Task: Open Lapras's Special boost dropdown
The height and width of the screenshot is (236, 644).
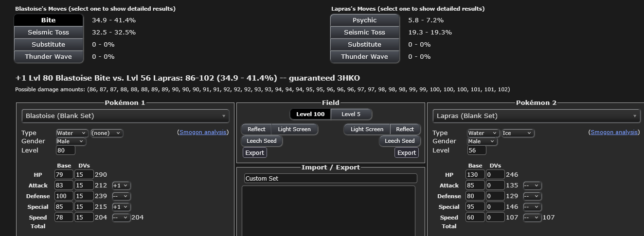Action: click(533, 207)
